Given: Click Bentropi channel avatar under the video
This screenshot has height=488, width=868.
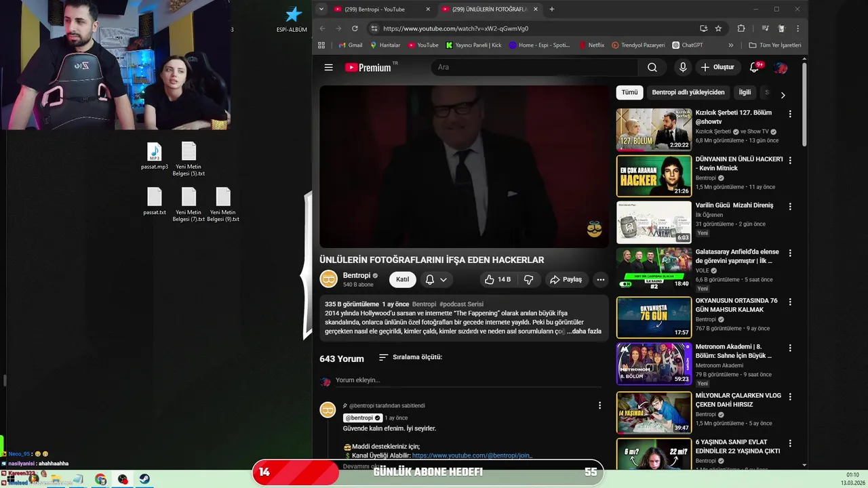Looking at the screenshot, I should click(x=328, y=279).
